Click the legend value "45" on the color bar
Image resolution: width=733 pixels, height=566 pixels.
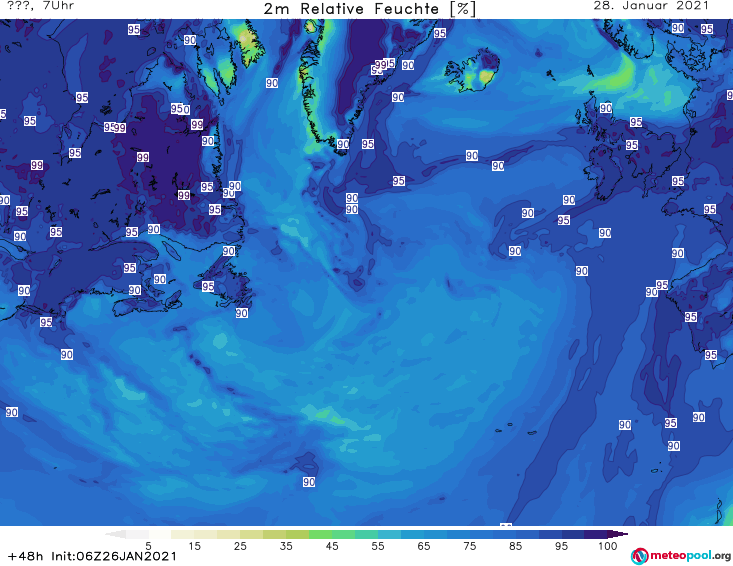coord(332,546)
